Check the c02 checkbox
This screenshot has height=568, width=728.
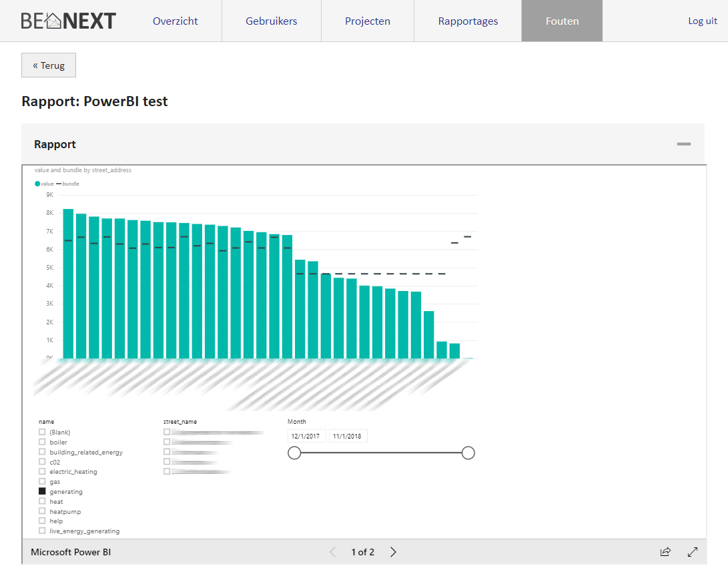coord(42,462)
